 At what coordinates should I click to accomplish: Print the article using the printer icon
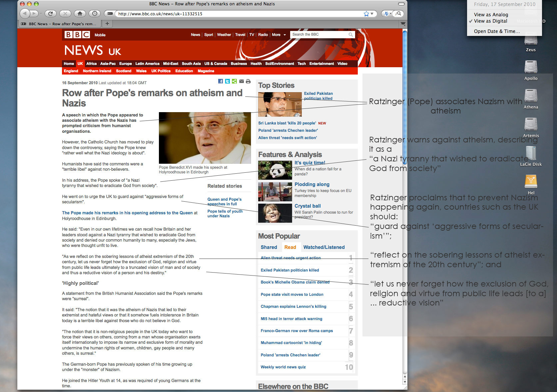248,81
